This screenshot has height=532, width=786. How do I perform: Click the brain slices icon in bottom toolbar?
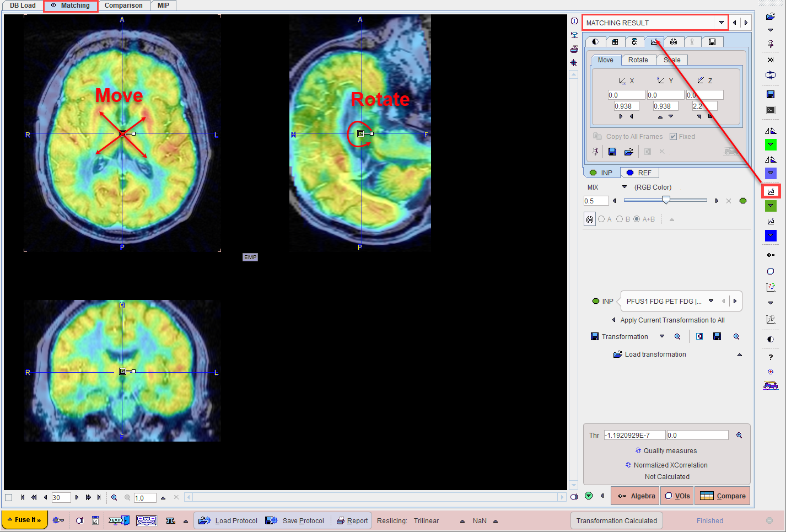click(146, 520)
